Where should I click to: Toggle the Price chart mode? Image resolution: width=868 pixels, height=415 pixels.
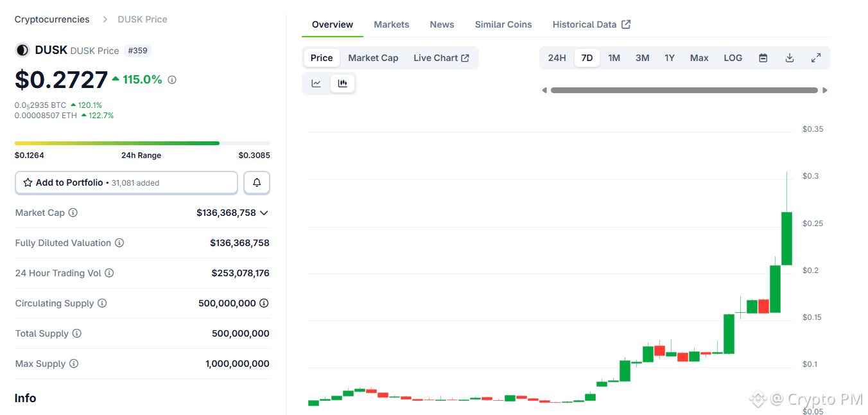point(321,57)
